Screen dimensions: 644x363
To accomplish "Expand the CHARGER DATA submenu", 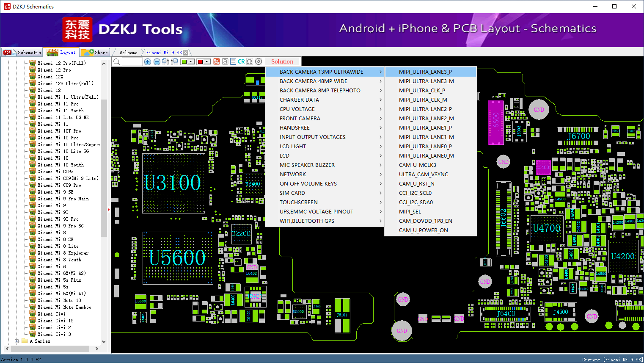I will (x=325, y=100).
